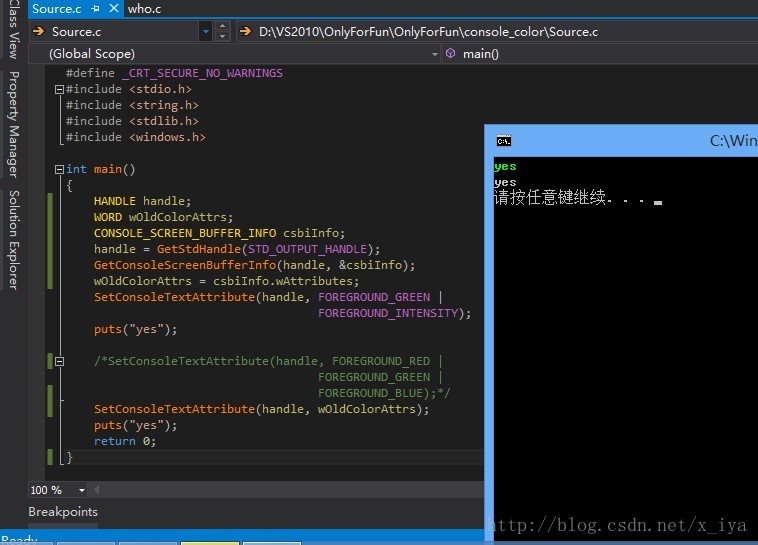The image size is (758, 545).
Task: Click the horizontal scrollbar left arrow
Action: pos(96,490)
